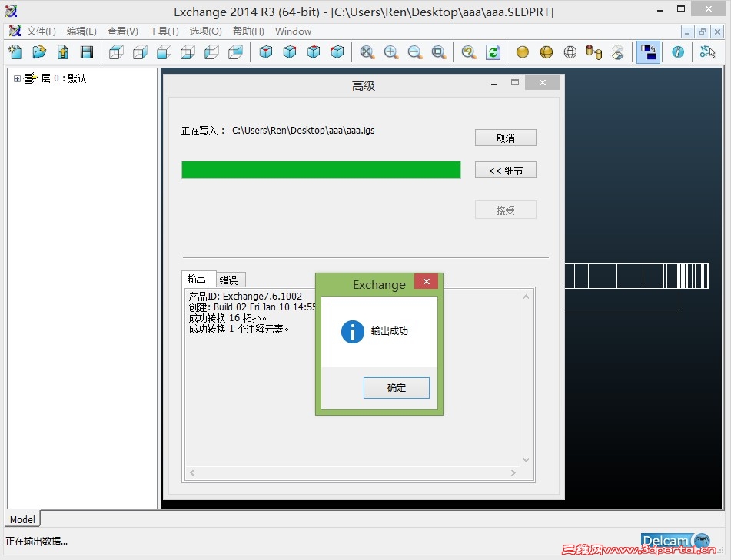The width and height of the screenshot is (731, 560).
Task: Select the shaded-with-wireframe sphere icon
Action: click(x=547, y=51)
